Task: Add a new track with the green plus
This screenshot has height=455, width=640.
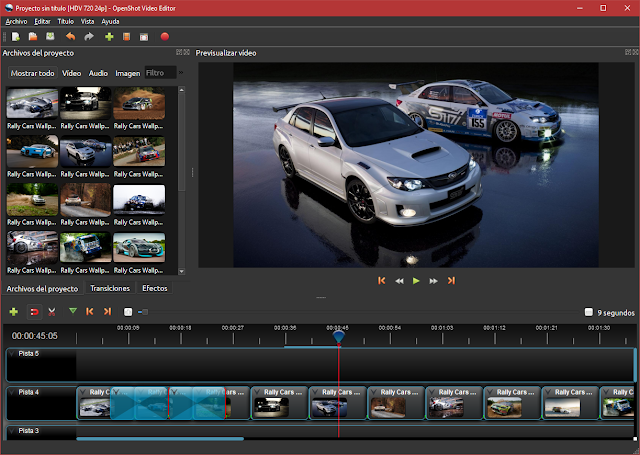Action: coord(13,312)
